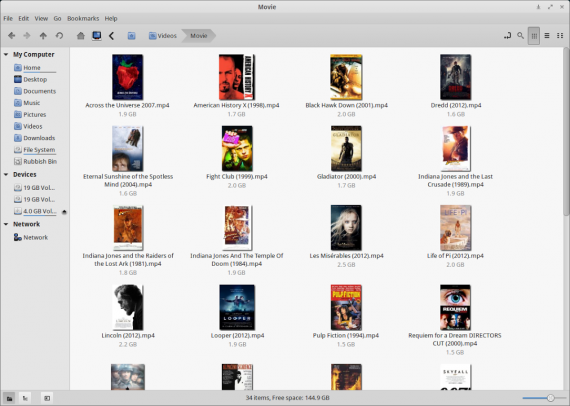Screen dimensions: 570x406
Task: Click the home folder path button
Action: click(132, 36)
